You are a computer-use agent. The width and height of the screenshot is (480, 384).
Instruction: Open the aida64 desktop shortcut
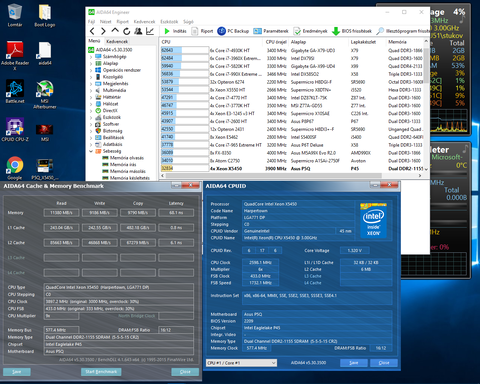[45, 53]
